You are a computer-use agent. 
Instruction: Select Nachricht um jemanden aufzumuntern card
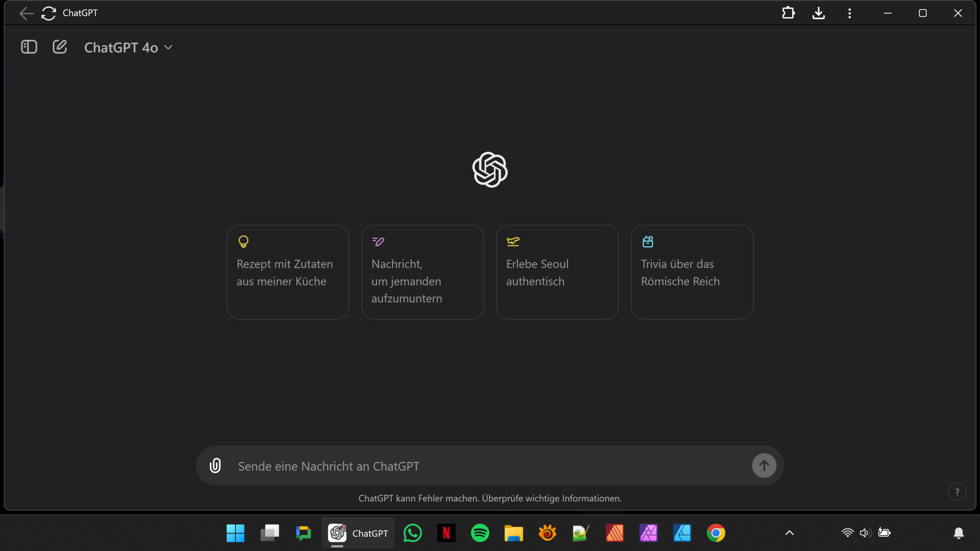coord(422,272)
